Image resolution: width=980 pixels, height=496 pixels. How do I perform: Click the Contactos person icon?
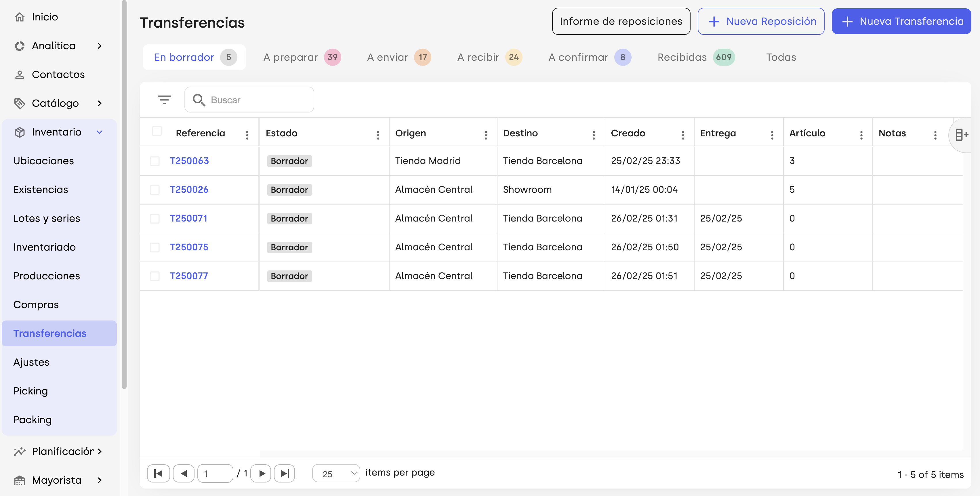19,75
